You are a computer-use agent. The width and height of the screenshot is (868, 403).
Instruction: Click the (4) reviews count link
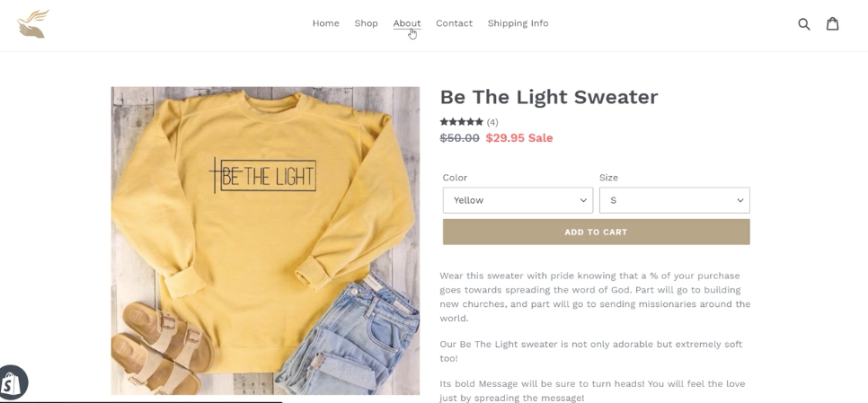click(x=492, y=122)
